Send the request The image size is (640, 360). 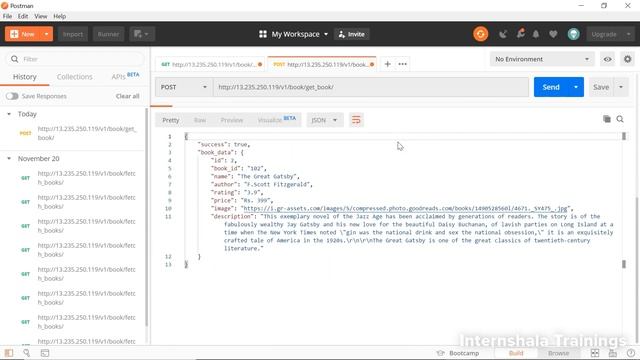(551, 87)
